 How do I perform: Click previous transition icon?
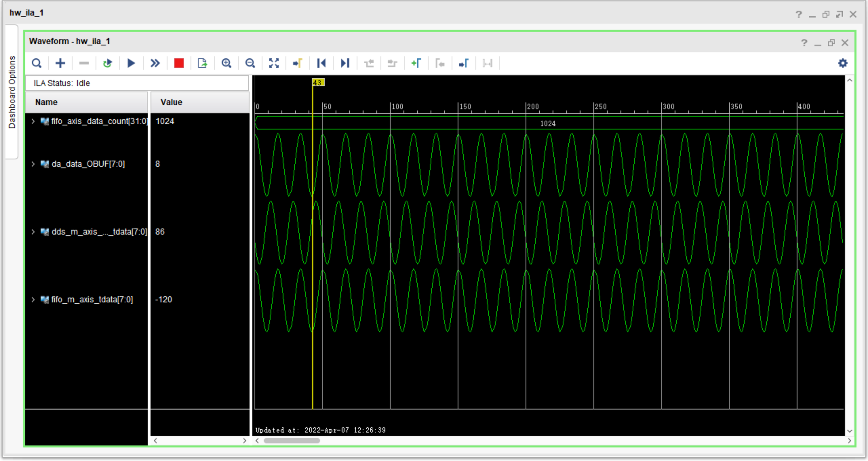369,63
